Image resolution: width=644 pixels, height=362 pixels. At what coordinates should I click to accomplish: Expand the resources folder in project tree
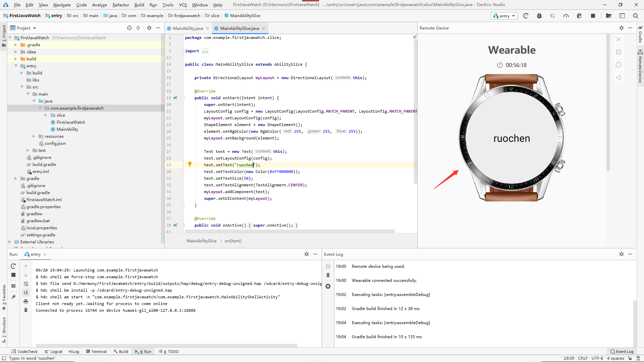34,136
